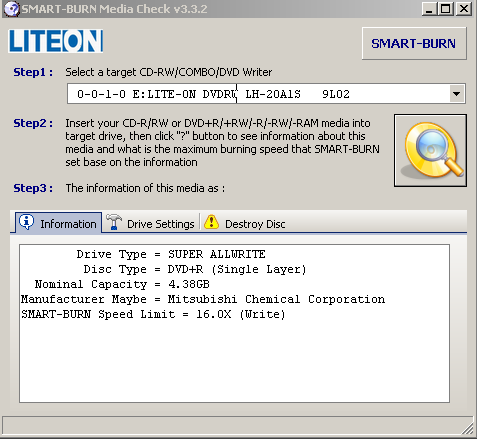Image resolution: width=477 pixels, height=439 pixels.
Task: Click 'The information of this media as :' text
Action: click(145, 188)
